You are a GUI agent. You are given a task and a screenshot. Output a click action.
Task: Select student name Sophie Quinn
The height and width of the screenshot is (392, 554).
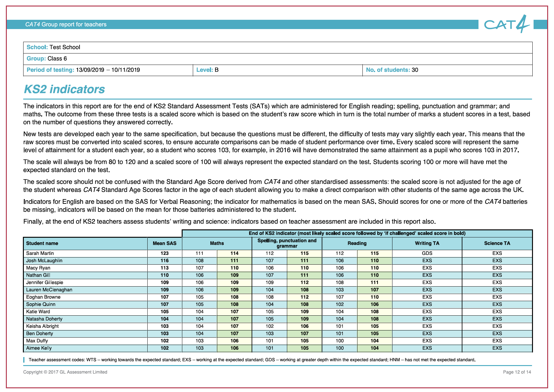pos(41,305)
